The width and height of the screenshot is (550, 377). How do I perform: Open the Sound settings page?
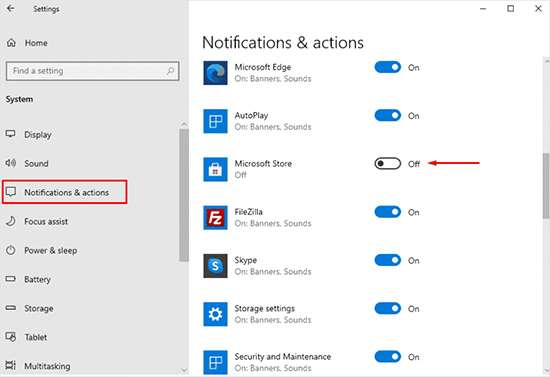click(36, 163)
